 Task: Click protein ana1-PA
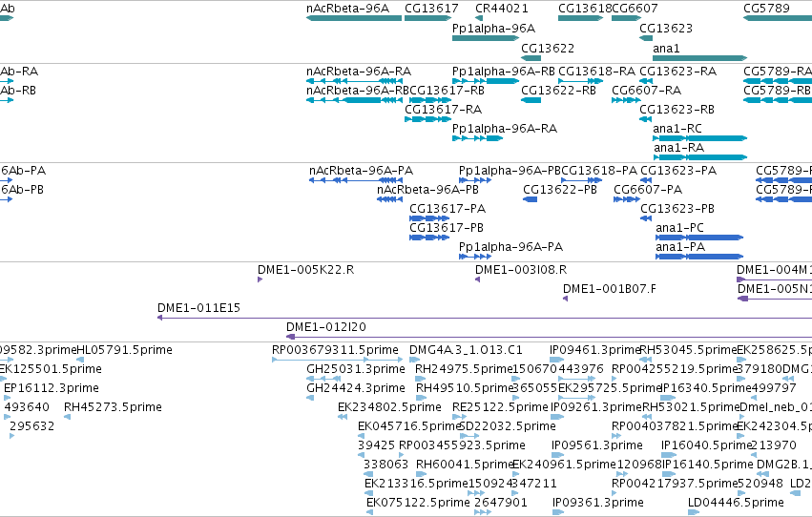click(x=699, y=258)
